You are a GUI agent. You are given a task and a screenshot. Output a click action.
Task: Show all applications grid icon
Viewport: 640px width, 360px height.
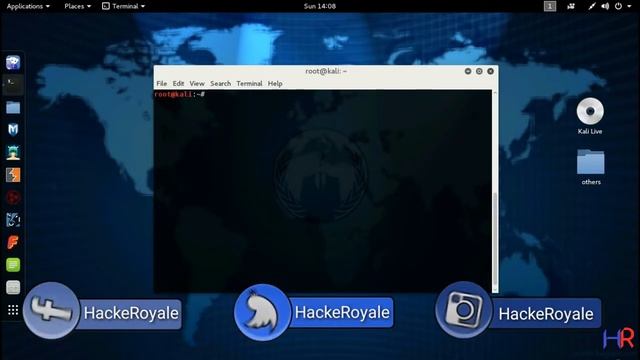(x=13, y=310)
